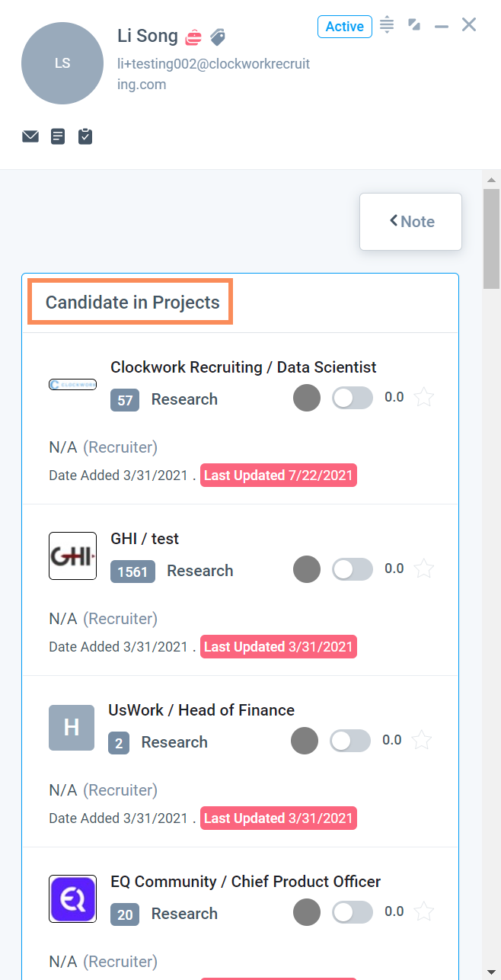The height and width of the screenshot is (980, 501).
Task: Open Clockwork Recruiting / Data Scientist project link
Action: [244, 367]
